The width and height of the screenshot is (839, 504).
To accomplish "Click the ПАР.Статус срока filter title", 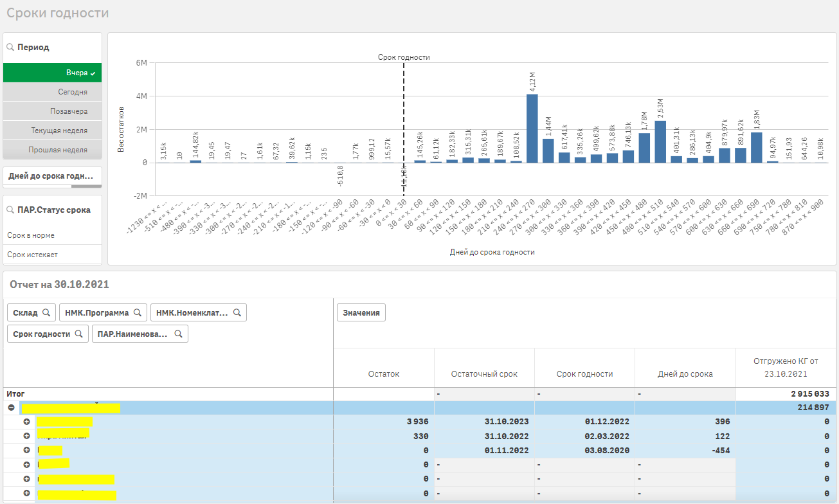I will 54,210.
